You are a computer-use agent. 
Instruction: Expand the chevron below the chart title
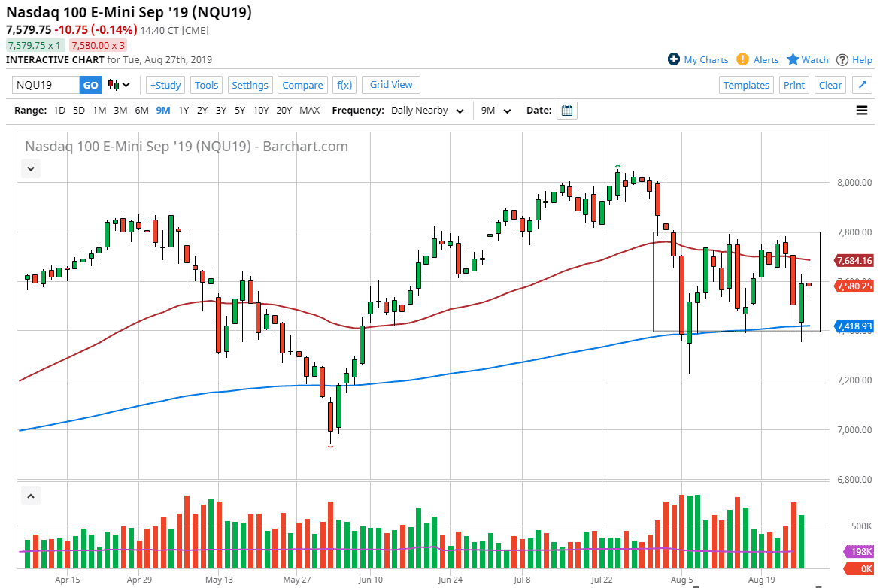[x=30, y=168]
